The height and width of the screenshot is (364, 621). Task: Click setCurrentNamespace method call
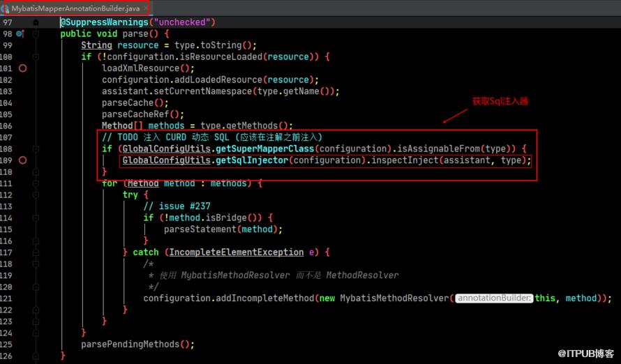pyautogui.click(x=203, y=91)
